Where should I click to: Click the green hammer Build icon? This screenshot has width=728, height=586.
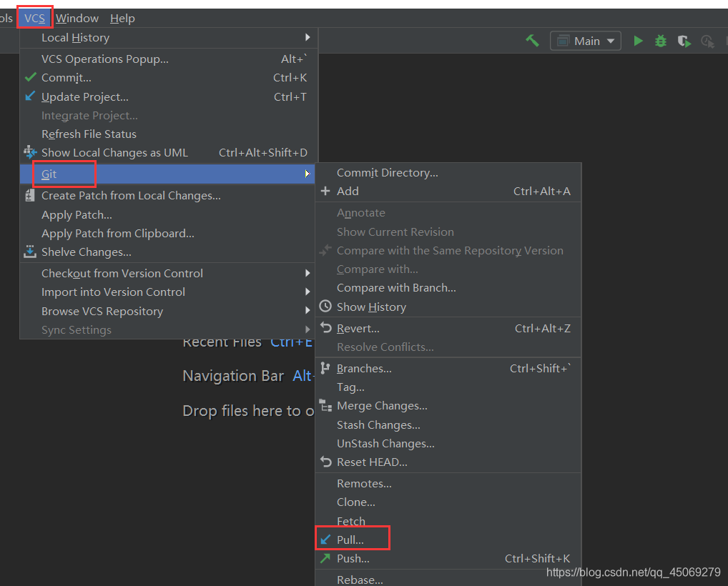click(532, 41)
